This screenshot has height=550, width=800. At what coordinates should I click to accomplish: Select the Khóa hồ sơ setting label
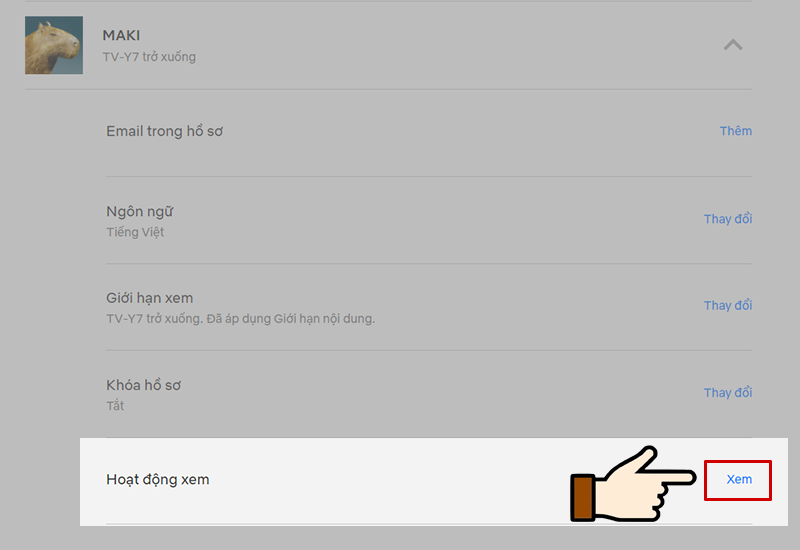tap(143, 385)
